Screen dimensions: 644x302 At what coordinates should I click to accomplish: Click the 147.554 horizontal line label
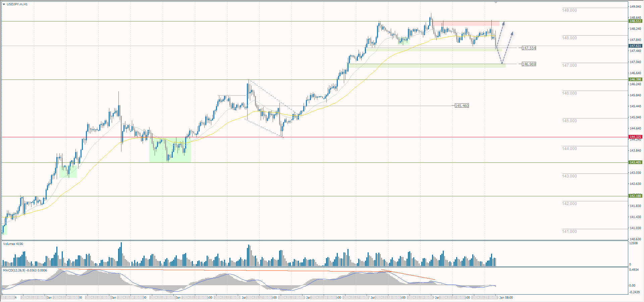tap(529, 48)
